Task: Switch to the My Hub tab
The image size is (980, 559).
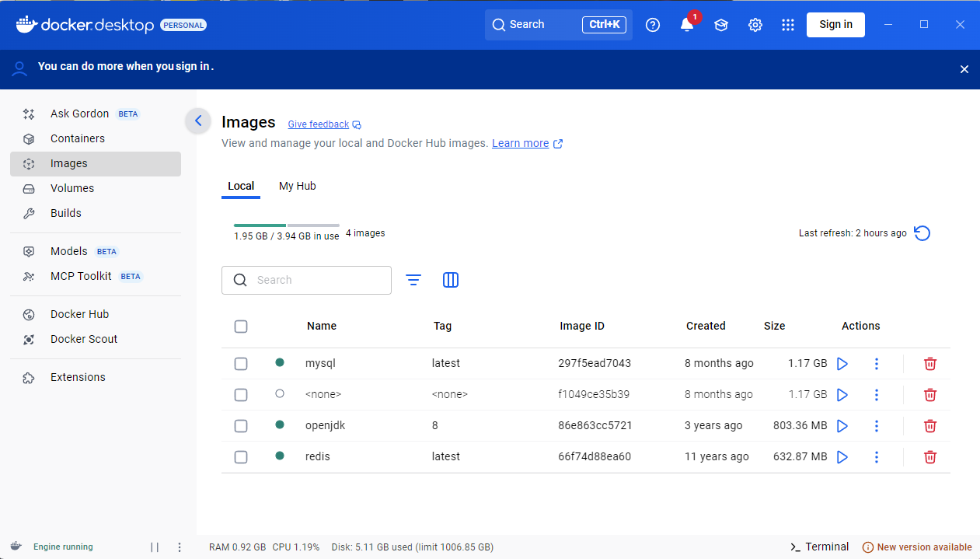Action: pyautogui.click(x=298, y=186)
